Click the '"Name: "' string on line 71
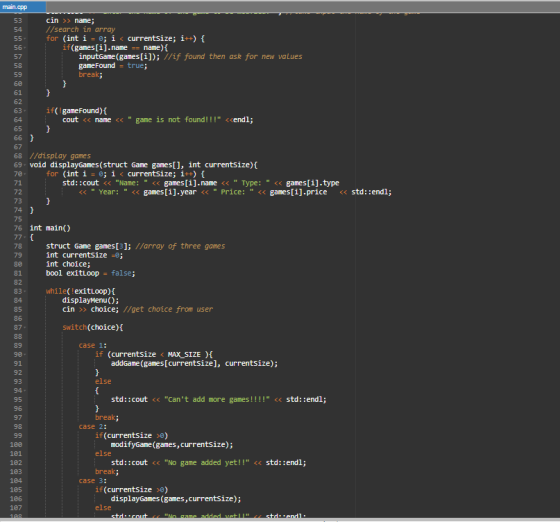The height and width of the screenshot is (522, 560). click(x=131, y=183)
